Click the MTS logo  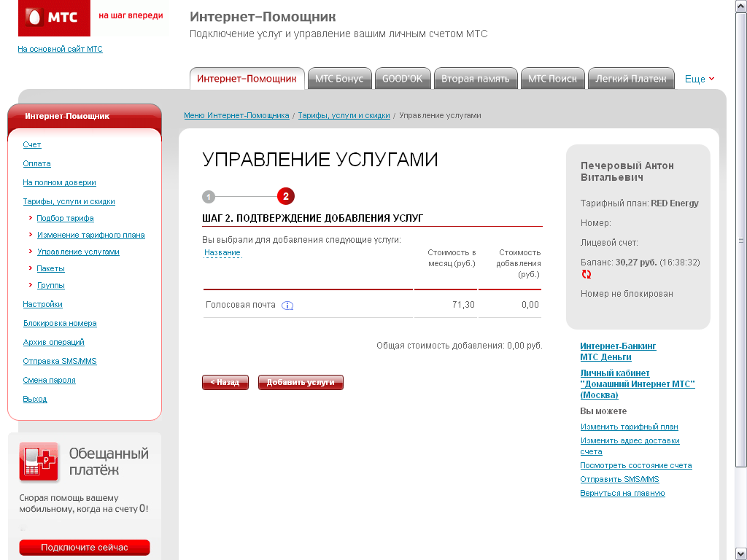click(54, 17)
